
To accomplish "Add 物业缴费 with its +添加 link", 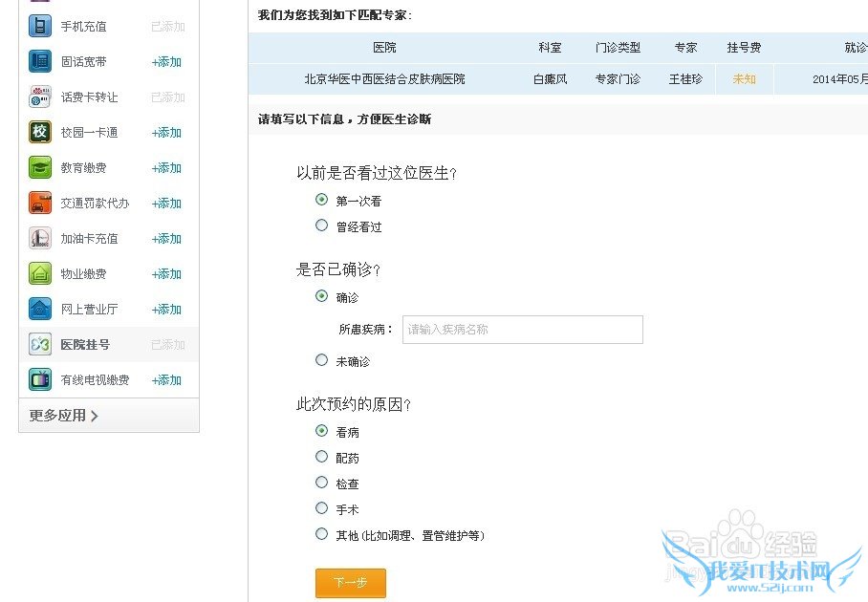I will [x=166, y=274].
